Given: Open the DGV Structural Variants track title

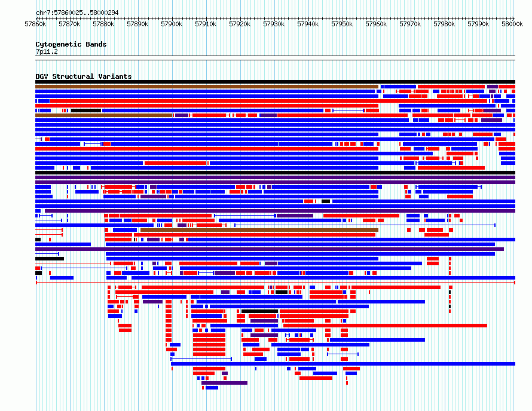Looking at the screenshot, I should [x=84, y=76].
